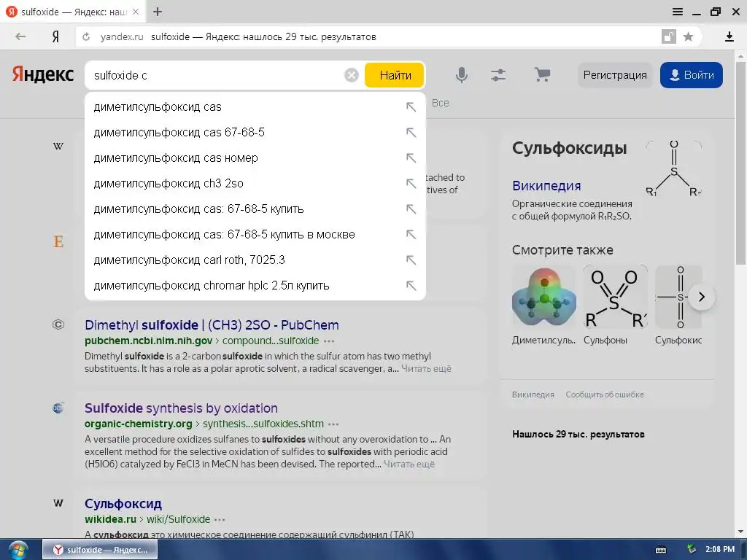Viewport: 747px width, 560px height.
Task: Open a new tab with plus icon
Action: [158, 12]
